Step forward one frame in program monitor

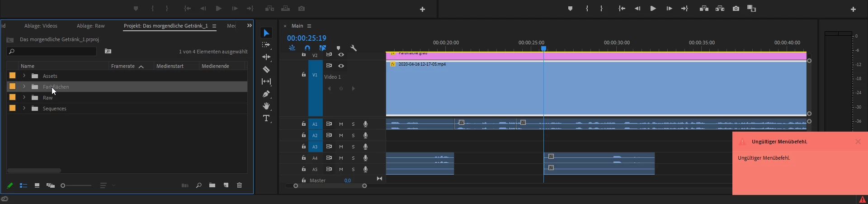[669, 9]
